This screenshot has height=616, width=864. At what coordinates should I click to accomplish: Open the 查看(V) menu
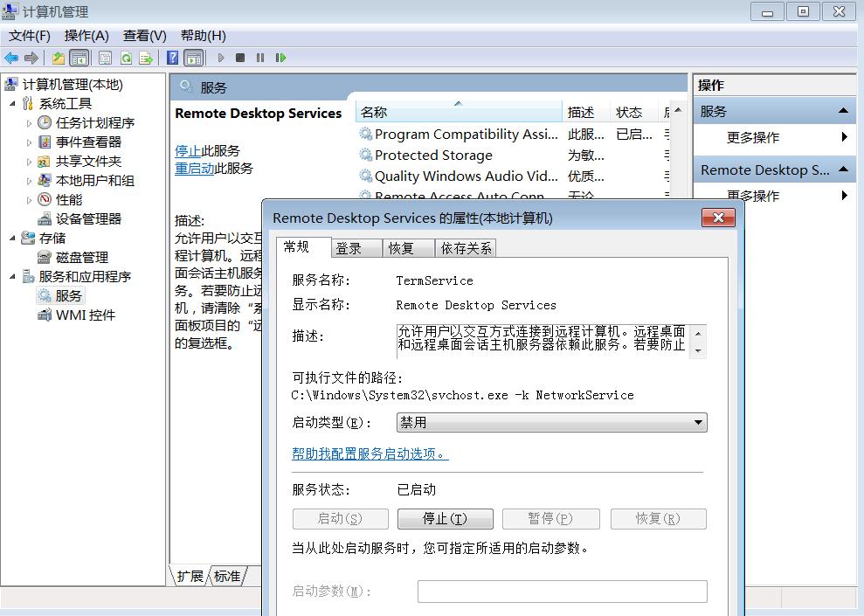143,36
